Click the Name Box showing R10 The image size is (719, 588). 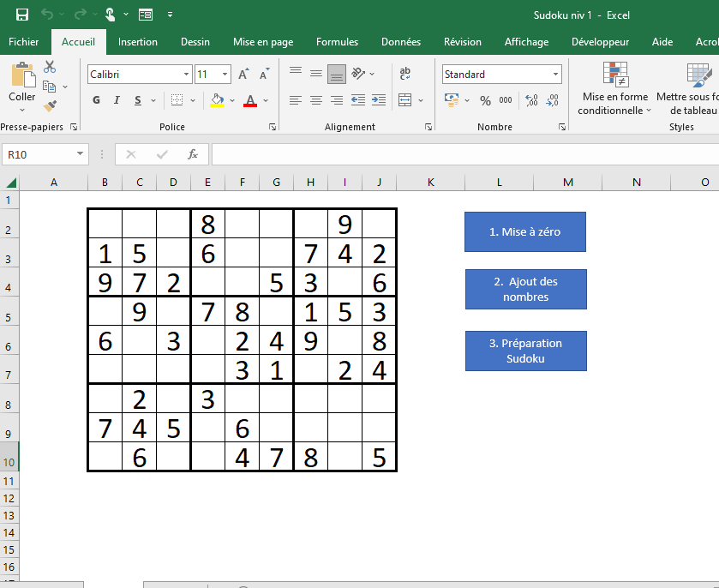click(x=39, y=155)
